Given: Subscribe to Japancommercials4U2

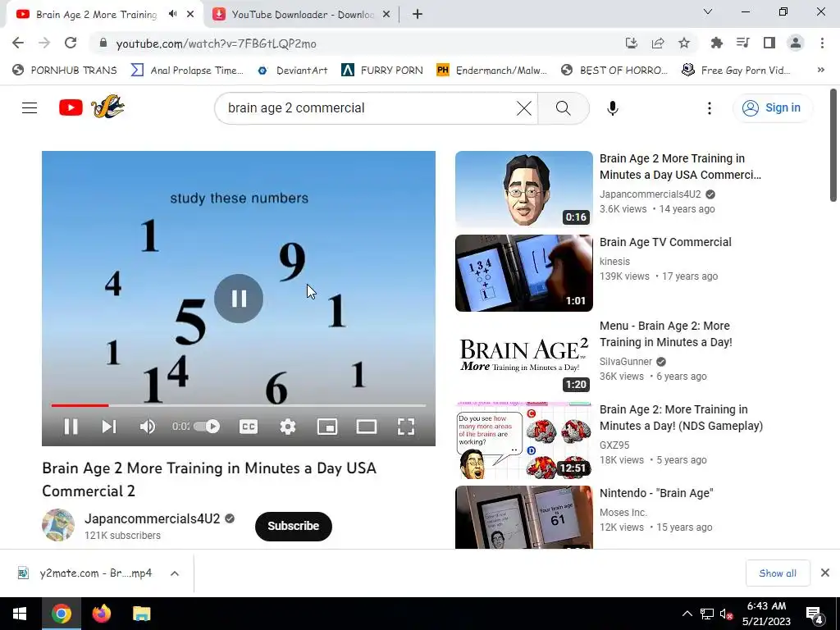Looking at the screenshot, I should [294, 526].
